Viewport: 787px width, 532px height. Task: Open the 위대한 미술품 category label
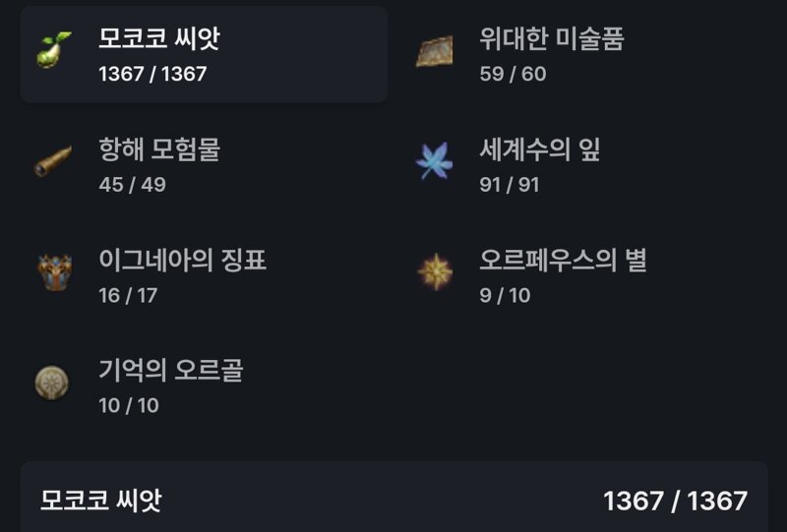(x=552, y=38)
